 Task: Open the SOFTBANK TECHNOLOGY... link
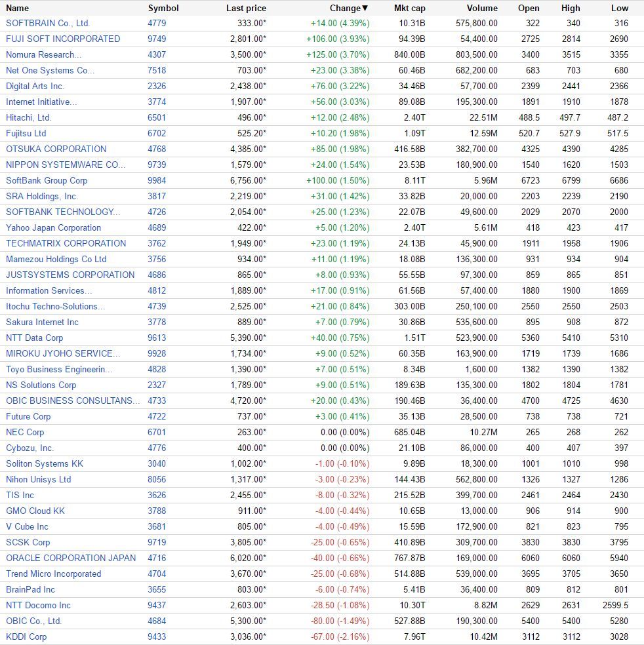63,212
